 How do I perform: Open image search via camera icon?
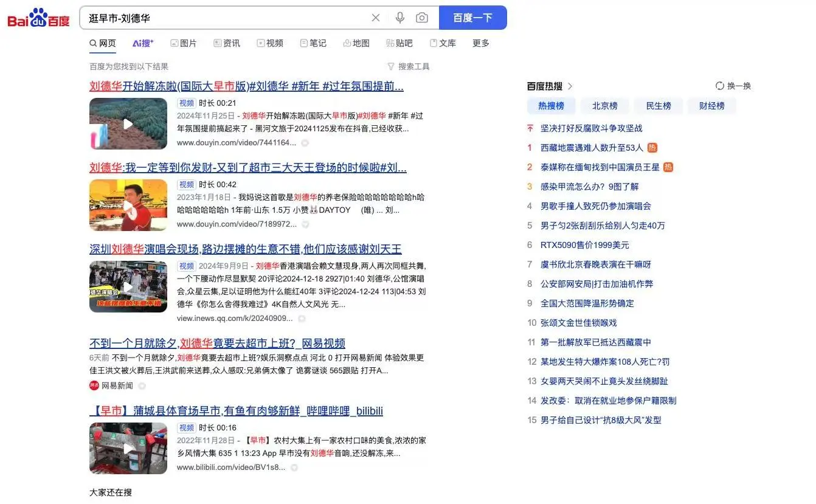click(x=422, y=18)
